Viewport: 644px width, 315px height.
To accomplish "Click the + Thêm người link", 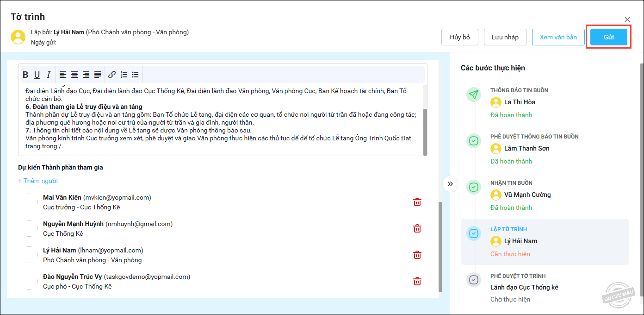I will [38, 181].
